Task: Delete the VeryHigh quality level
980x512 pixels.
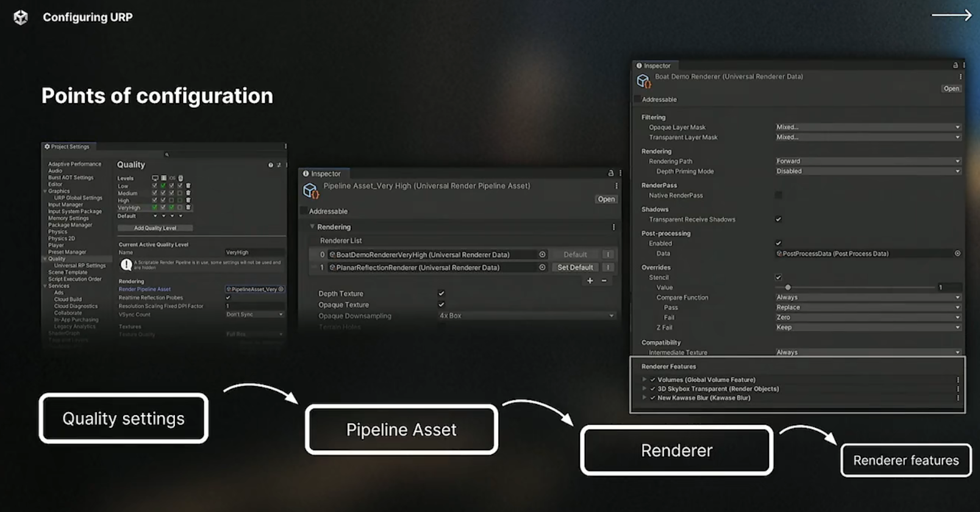Action: click(x=188, y=207)
